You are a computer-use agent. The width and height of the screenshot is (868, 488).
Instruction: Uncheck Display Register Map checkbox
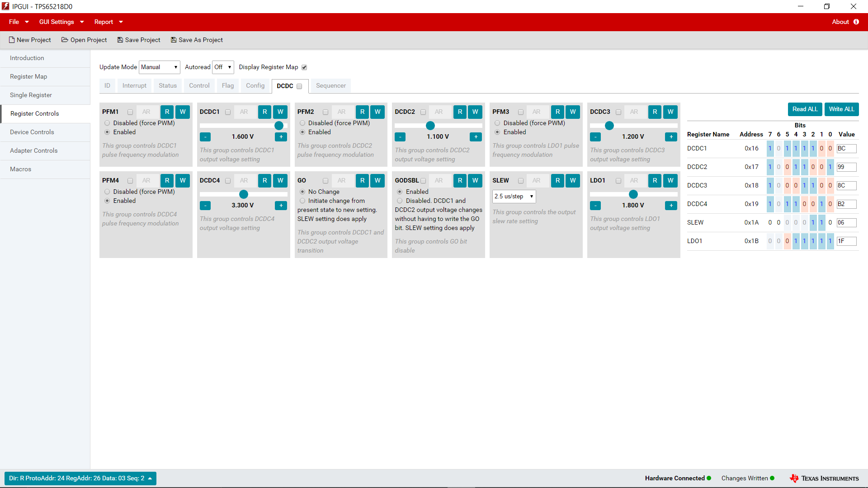pos(304,67)
